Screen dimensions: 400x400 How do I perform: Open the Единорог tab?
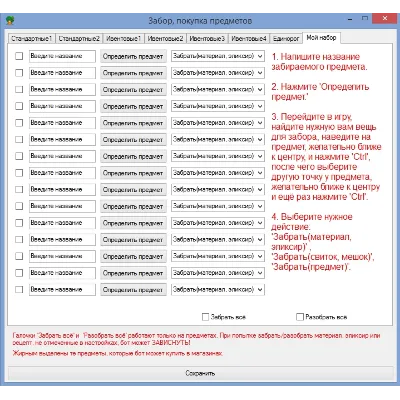(286, 39)
